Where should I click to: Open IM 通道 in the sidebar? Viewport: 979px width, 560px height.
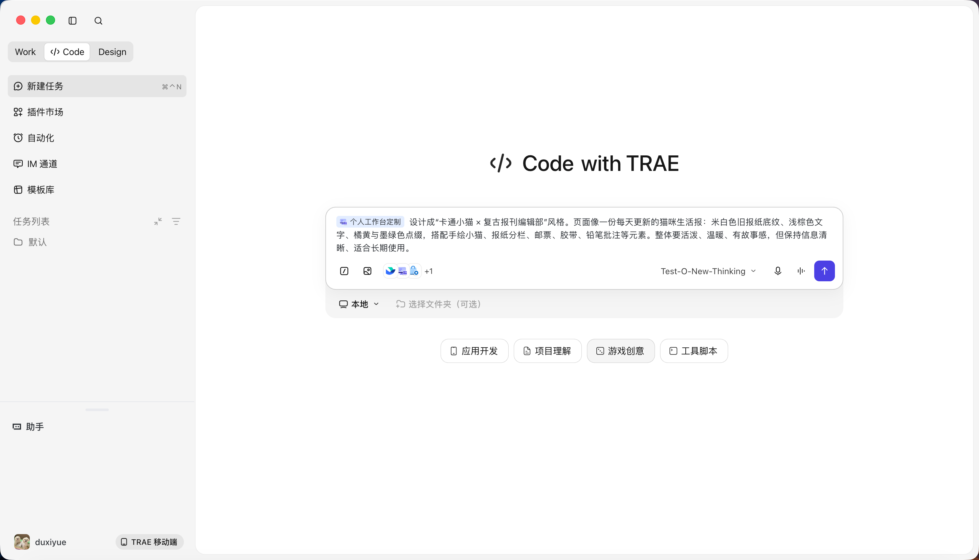(97, 164)
